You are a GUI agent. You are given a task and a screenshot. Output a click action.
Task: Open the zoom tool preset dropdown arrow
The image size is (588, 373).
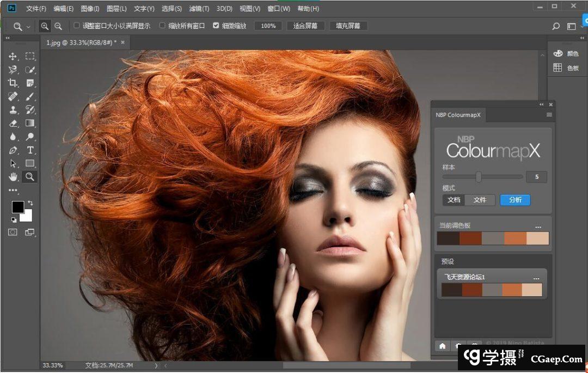click(29, 26)
